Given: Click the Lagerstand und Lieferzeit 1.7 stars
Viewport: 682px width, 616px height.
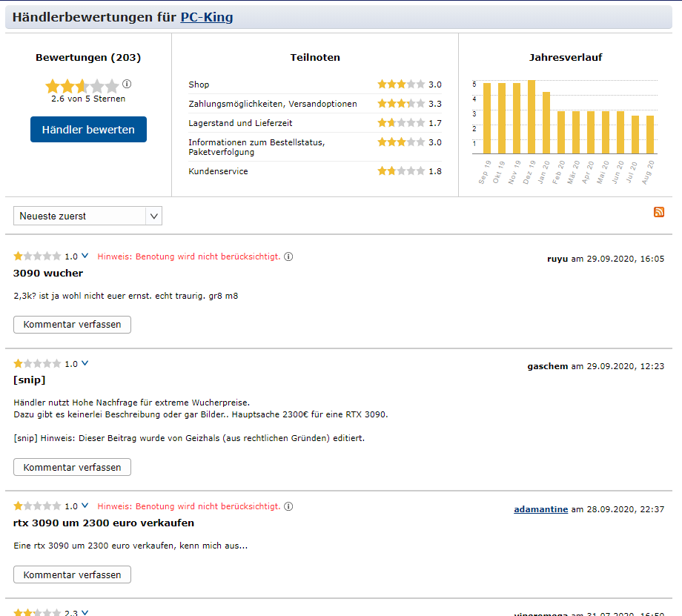Looking at the screenshot, I should (x=401, y=122).
